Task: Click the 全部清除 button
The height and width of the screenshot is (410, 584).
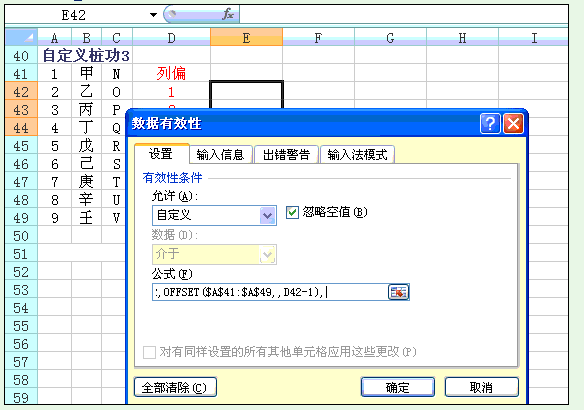Action: (x=175, y=387)
